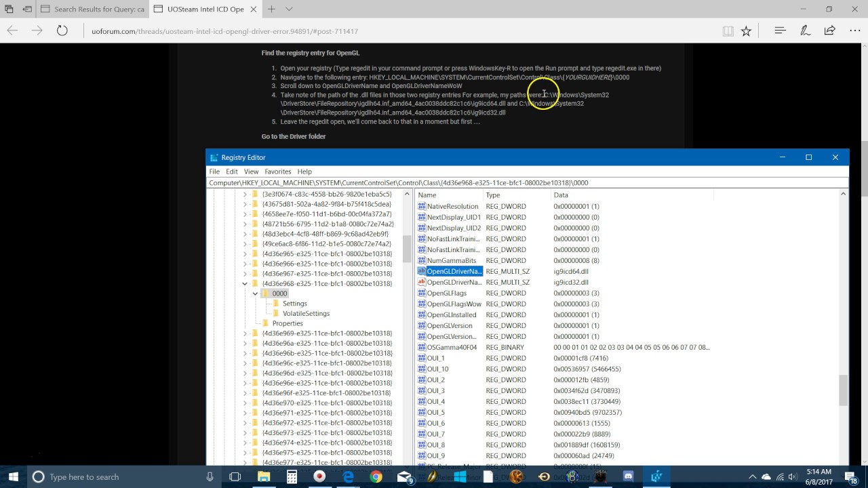Open the Hub (favorites list) icon in Edge
The image size is (868, 488).
(x=780, y=30)
